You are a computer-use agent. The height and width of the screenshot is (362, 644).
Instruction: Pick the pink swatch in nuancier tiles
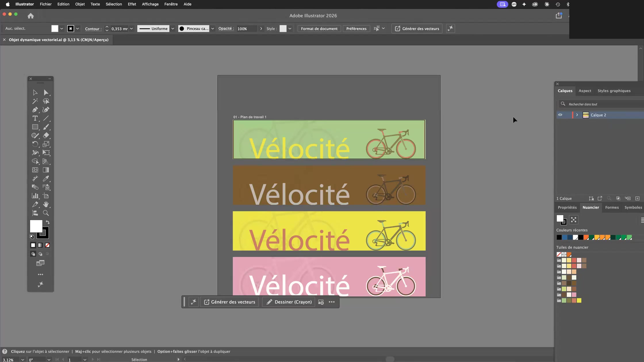click(x=574, y=295)
